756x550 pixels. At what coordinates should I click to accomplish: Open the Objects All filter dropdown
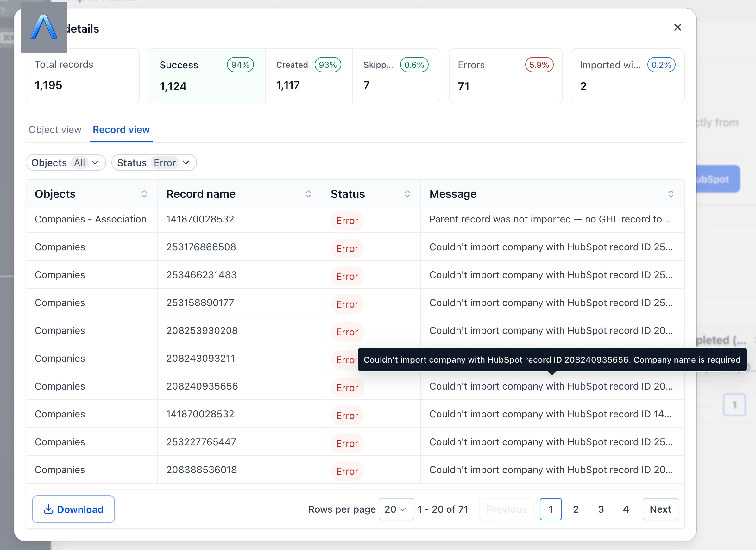[x=66, y=163]
